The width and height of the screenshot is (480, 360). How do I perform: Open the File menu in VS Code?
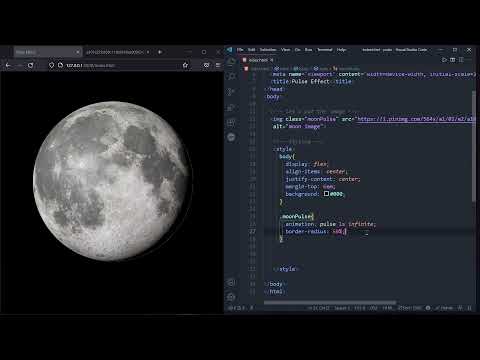(x=240, y=50)
